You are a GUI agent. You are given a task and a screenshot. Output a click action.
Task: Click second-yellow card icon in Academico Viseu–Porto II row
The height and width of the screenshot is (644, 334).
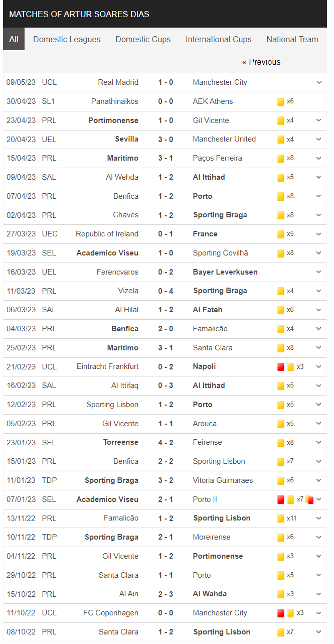pyautogui.click(x=309, y=499)
